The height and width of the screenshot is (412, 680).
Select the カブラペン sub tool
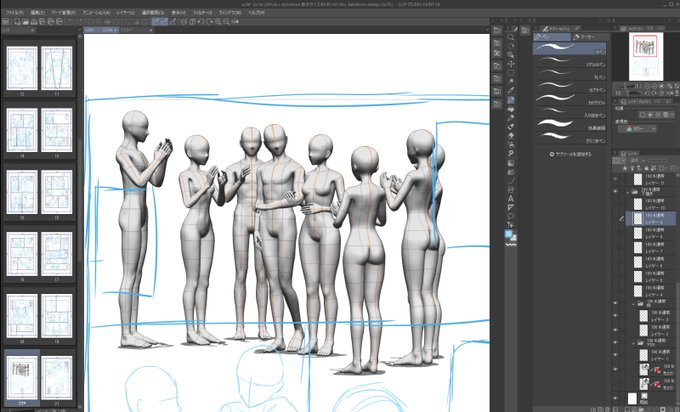tap(569, 87)
